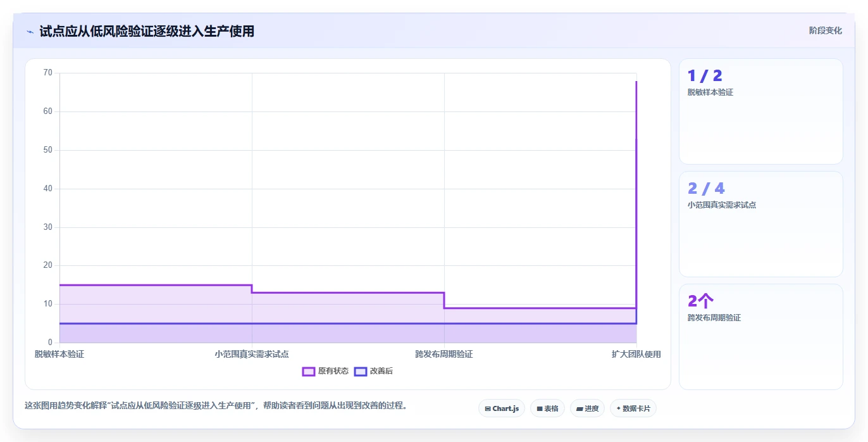Click the 阶段变化 label in the header
Viewport: 868px width, 442px height.
[x=825, y=30]
